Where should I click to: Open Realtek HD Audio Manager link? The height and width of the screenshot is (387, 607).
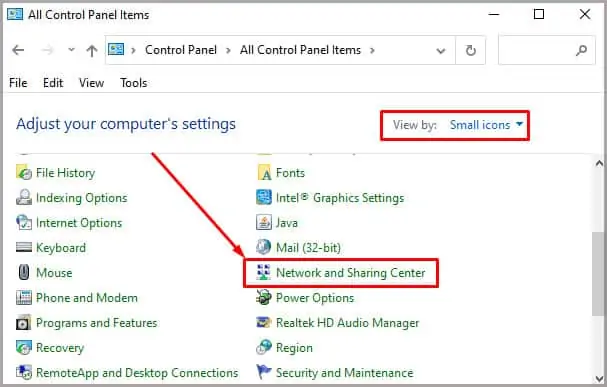click(348, 323)
